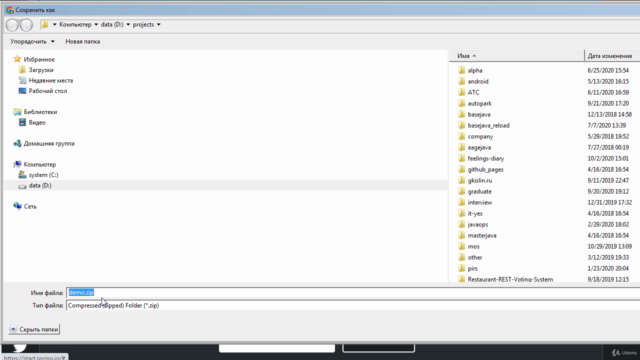
Task: Open Недавние места in sidebar
Action: click(51, 80)
